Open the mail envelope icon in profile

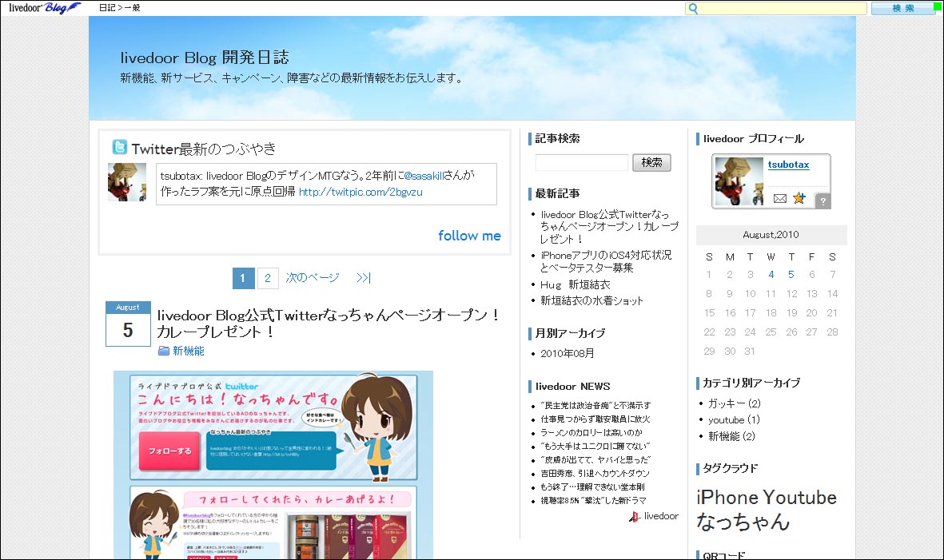pos(779,198)
